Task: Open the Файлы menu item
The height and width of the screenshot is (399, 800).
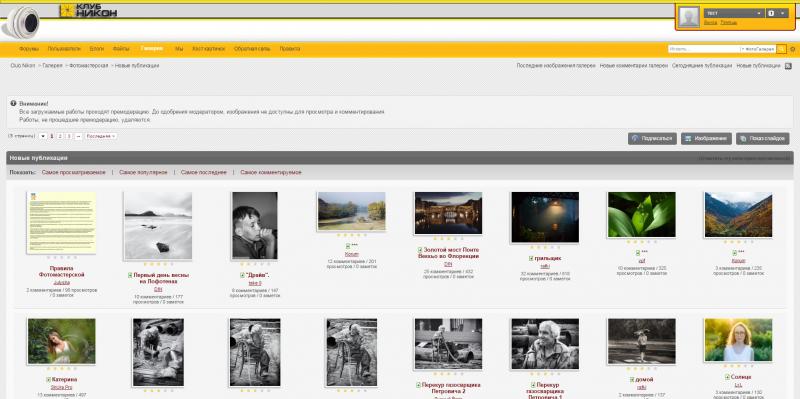Action: click(x=121, y=49)
